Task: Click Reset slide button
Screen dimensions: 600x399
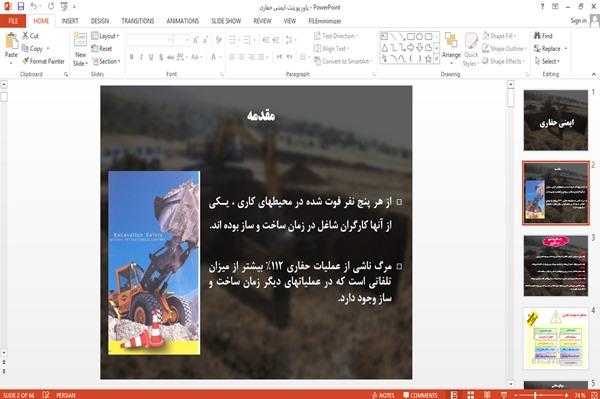Action: 102,49
